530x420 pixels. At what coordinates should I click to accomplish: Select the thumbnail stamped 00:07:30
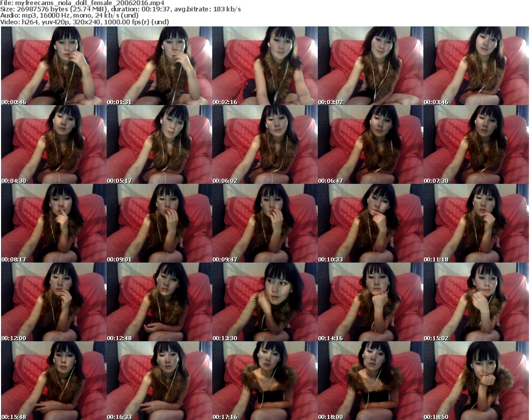coord(476,144)
